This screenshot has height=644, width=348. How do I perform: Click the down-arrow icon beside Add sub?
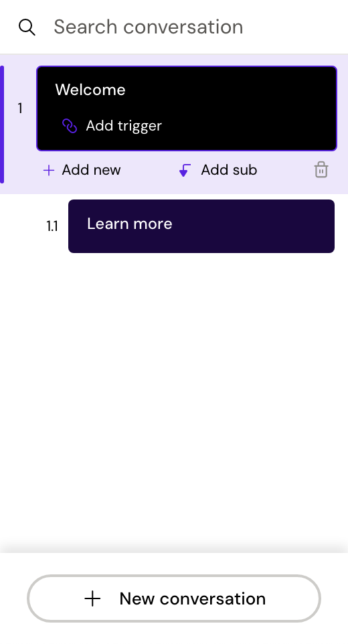185,170
